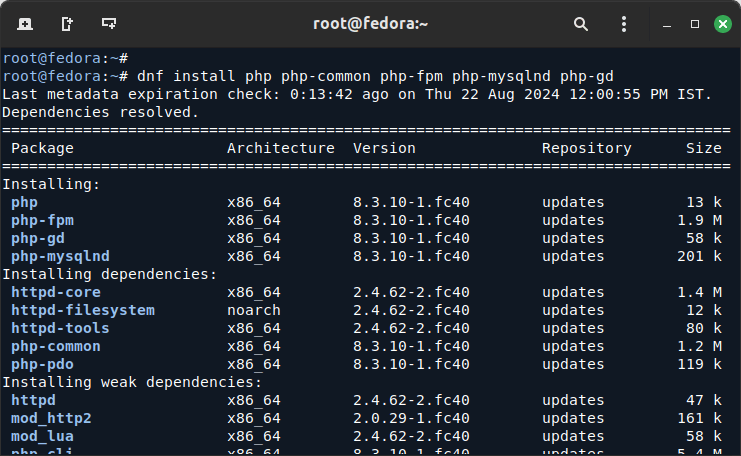Click 'Dependencies resolved.' text
741x456 pixels.
[x=101, y=112]
